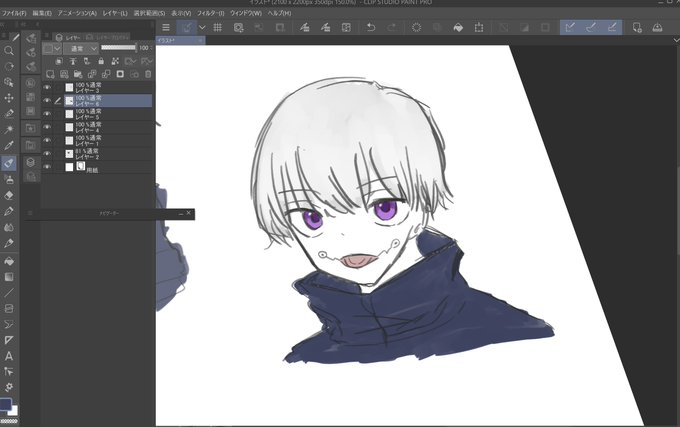Switch to the レイヤー layer panel tab
Viewport: 680px width, 427px height.
coord(68,37)
